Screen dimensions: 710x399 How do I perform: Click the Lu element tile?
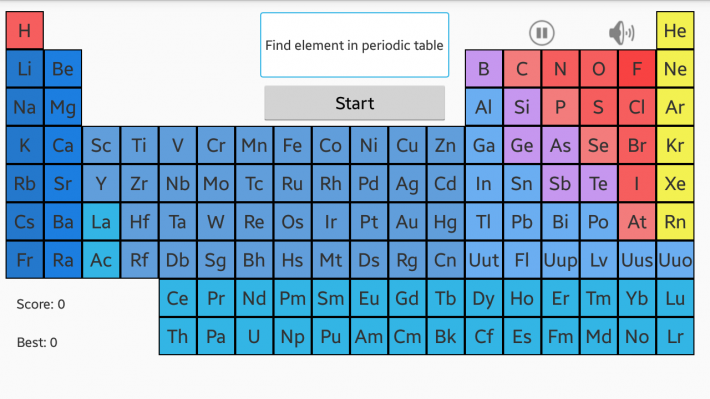click(675, 298)
